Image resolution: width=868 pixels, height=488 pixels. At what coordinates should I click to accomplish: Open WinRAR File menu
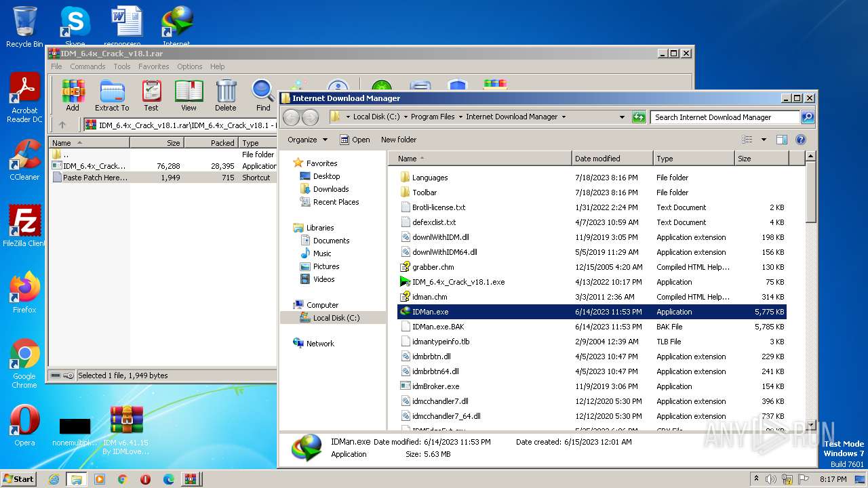(56, 66)
